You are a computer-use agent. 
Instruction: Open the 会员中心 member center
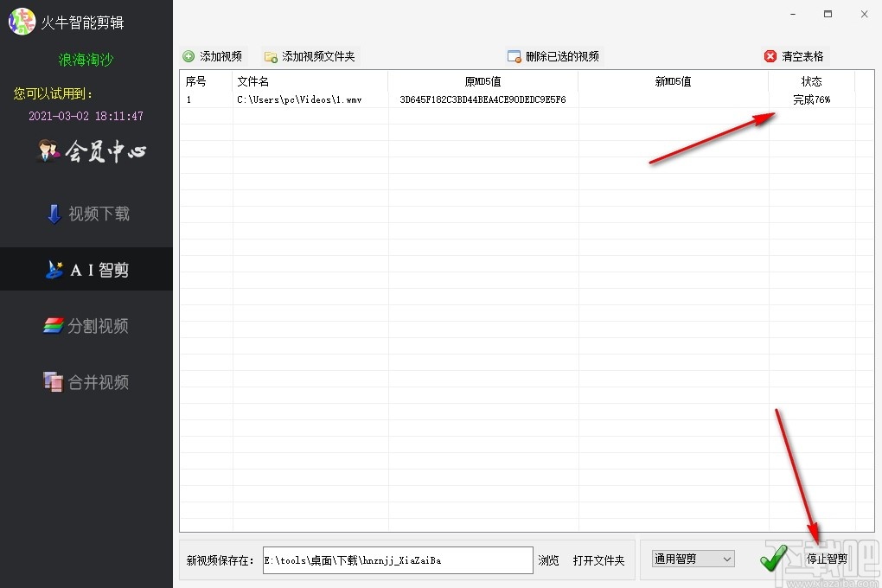91,151
